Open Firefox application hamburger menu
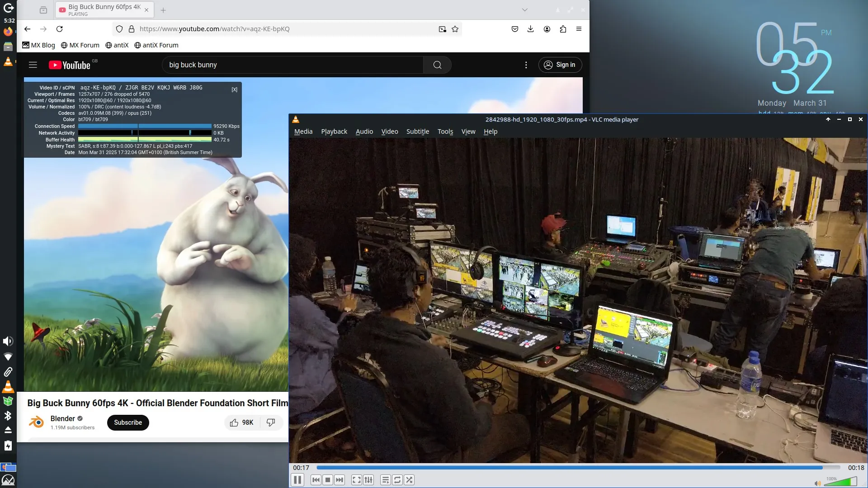The height and width of the screenshot is (488, 868). [x=579, y=29]
